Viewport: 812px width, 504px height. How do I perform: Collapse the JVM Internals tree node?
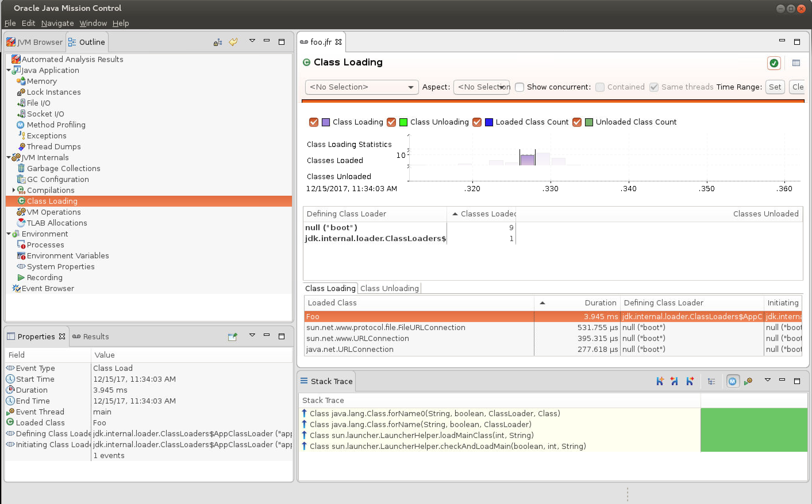(x=9, y=157)
